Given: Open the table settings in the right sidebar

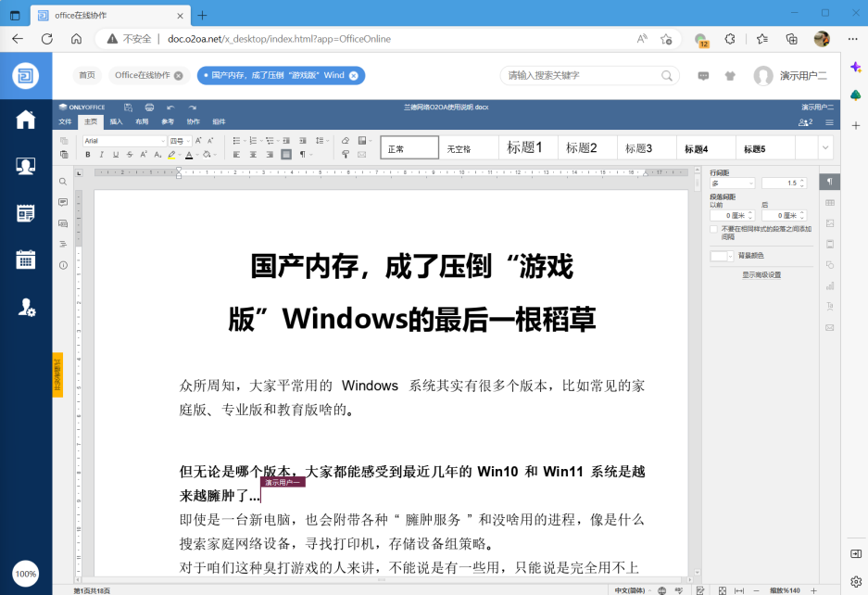Looking at the screenshot, I should point(830,202).
